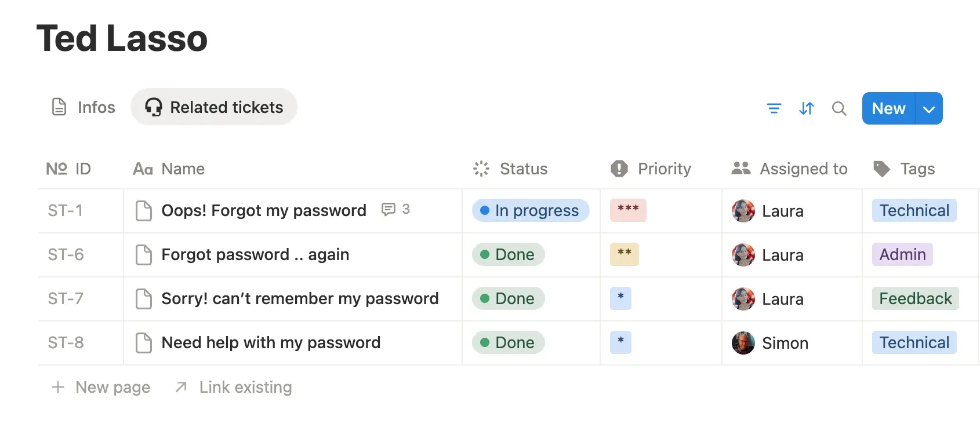Open Done status for ST-7 ticket

click(x=509, y=299)
